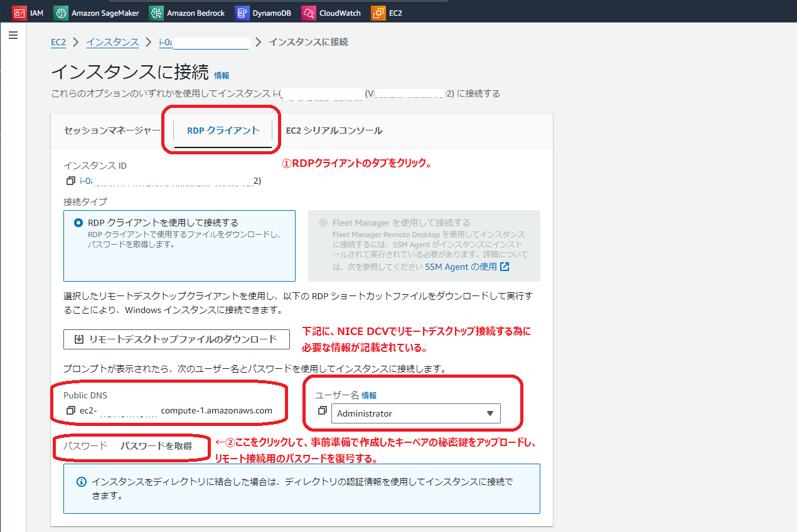This screenshot has width=797, height=532.
Task: Open the CloudWatch shortcut icon
Action: [x=308, y=13]
